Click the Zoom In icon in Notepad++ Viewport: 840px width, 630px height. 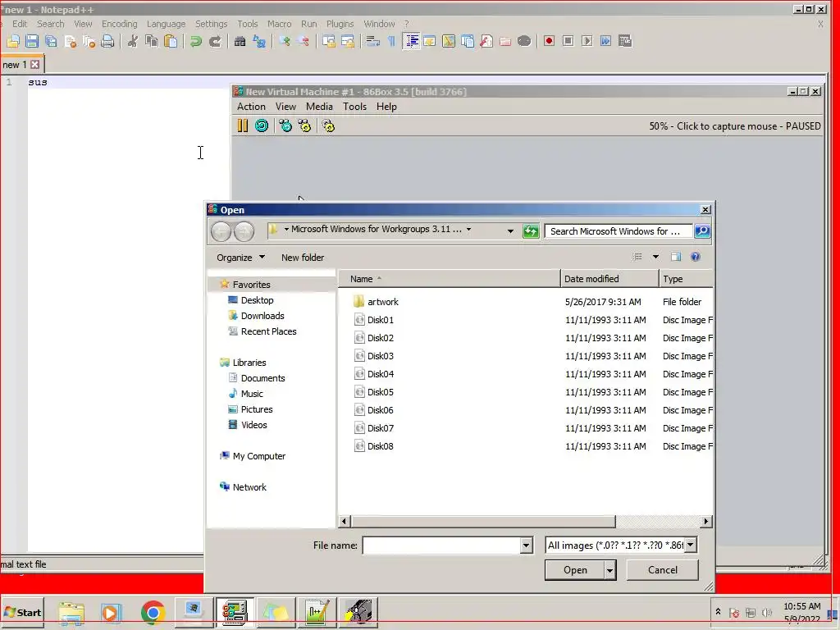tap(285, 41)
